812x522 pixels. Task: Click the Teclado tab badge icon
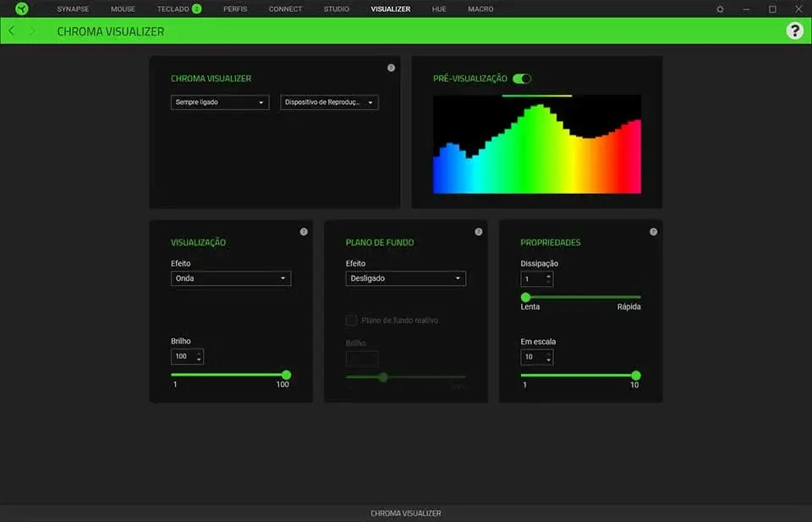click(x=196, y=8)
